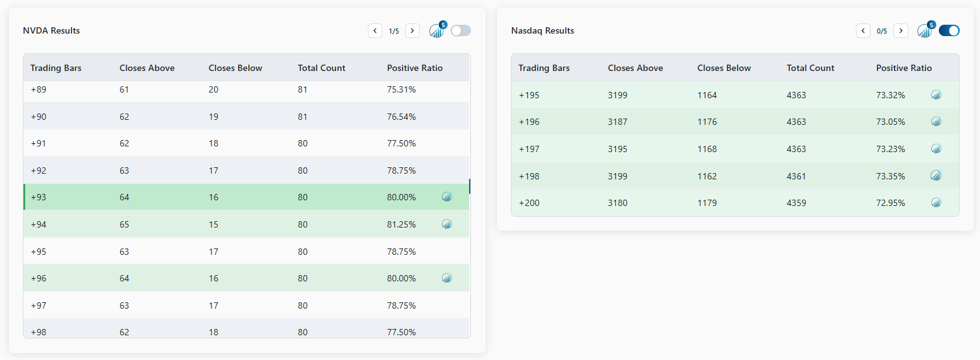Select the +92 trading bars cell
The height and width of the screenshot is (360, 980).
coord(38,170)
